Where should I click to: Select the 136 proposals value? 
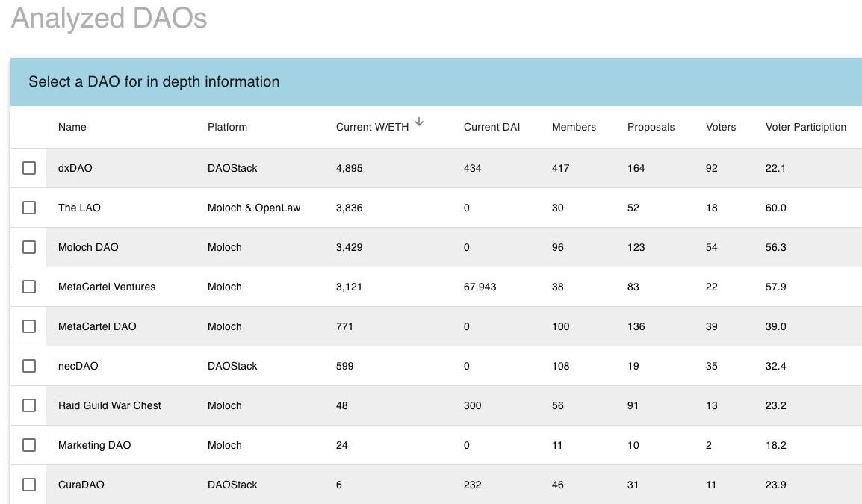coord(636,326)
